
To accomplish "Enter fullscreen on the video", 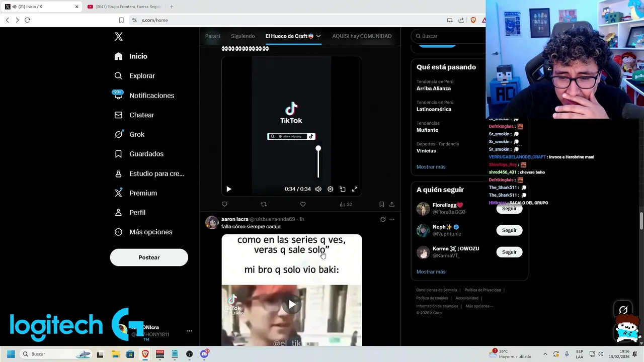I will [x=355, y=189].
